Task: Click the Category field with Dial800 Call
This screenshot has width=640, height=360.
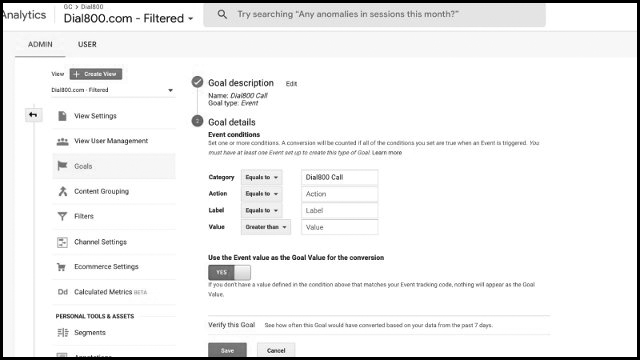Action: [340, 177]
